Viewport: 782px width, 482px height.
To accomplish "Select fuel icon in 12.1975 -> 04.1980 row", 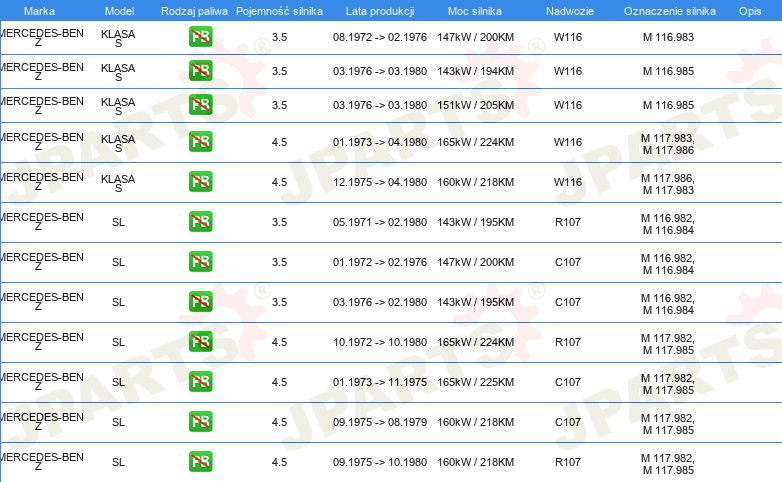I will coord(200,181).
